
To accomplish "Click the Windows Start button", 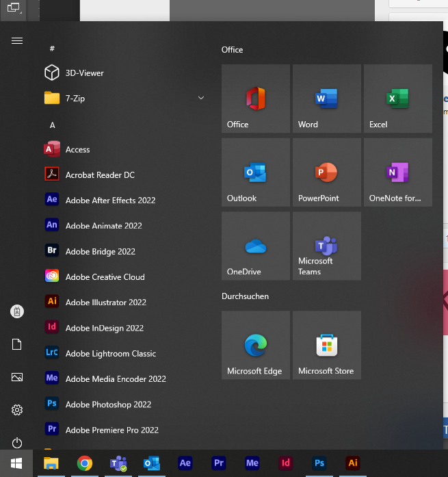I will (x=16, y=463).
